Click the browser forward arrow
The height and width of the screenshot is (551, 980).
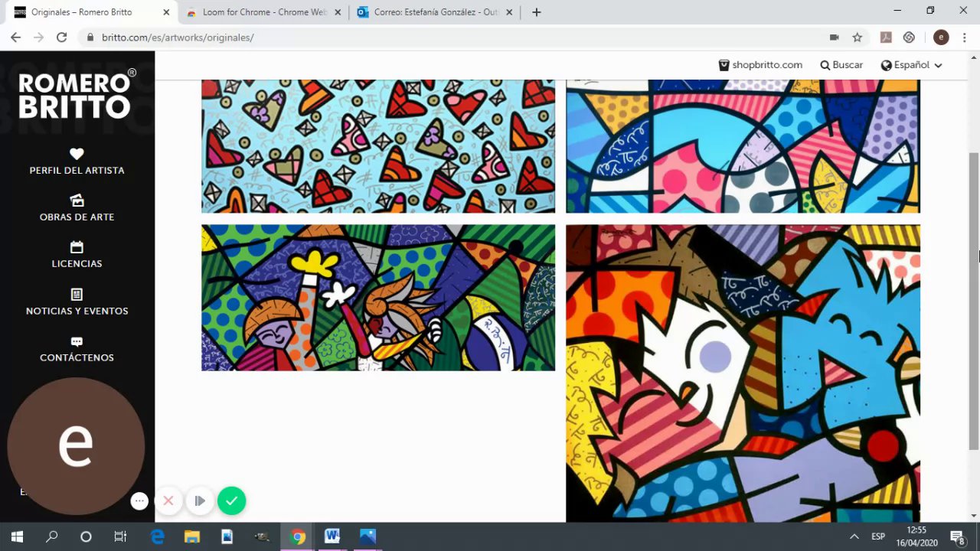point(38,37)
